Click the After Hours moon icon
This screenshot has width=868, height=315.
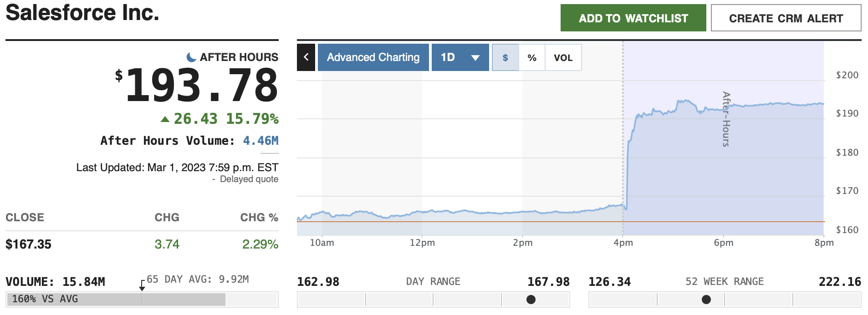[191, 57]
